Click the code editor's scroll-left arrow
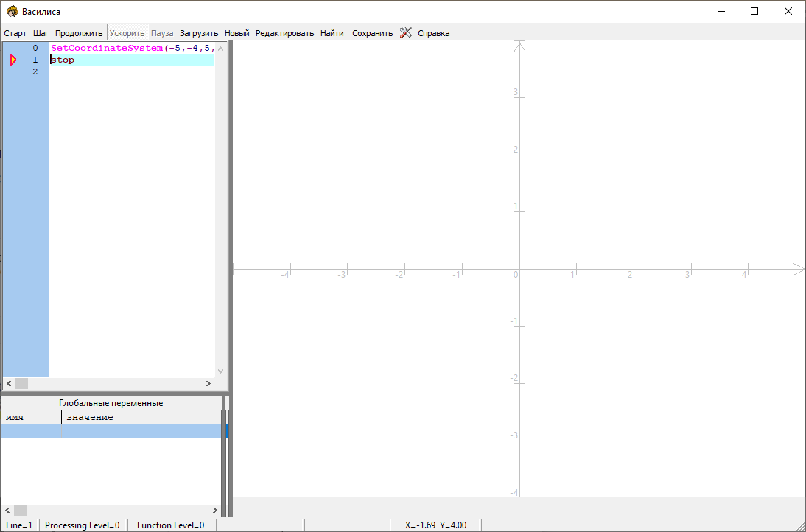Screen dimensions: 806x532 coord(9,384)
